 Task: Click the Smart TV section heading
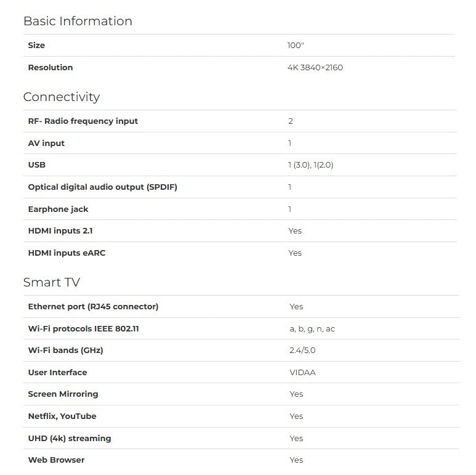tap(52, 282)
